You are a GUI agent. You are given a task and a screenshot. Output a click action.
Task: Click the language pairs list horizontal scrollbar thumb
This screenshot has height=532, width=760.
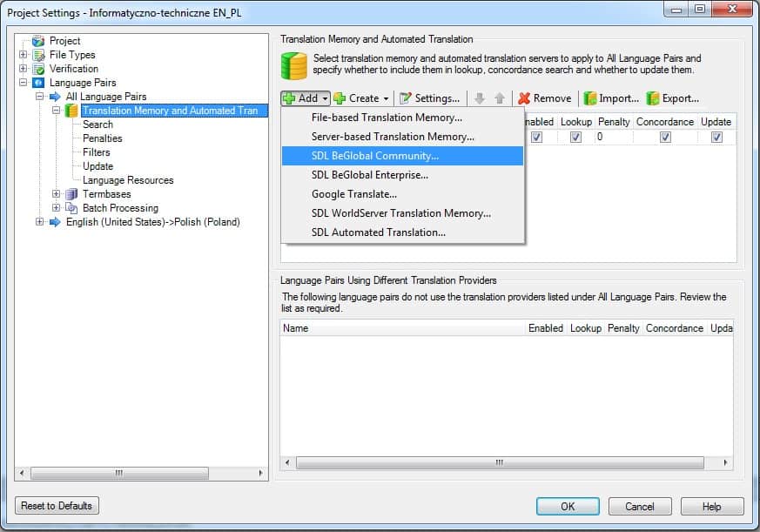pos(500,462)
